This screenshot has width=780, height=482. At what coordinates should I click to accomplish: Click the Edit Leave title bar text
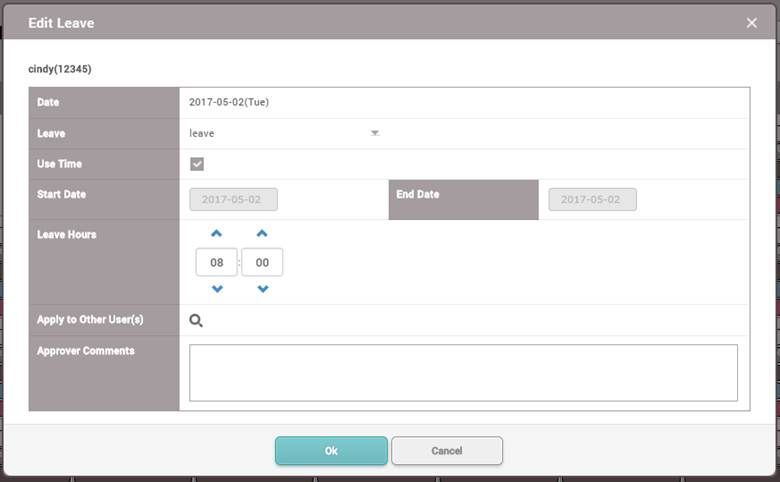(61, 22)
